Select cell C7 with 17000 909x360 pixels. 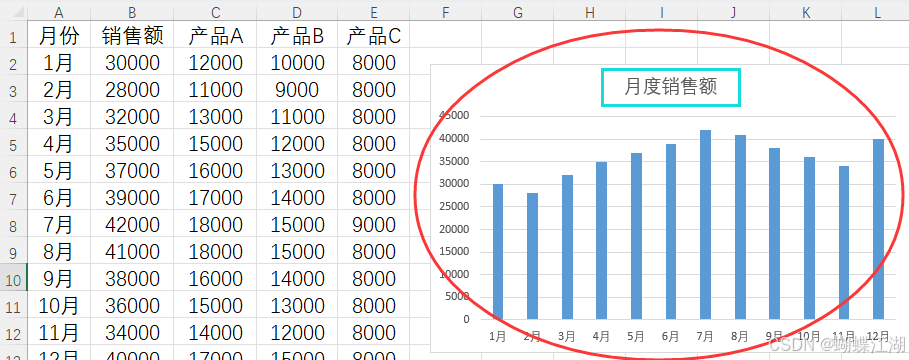215,198
